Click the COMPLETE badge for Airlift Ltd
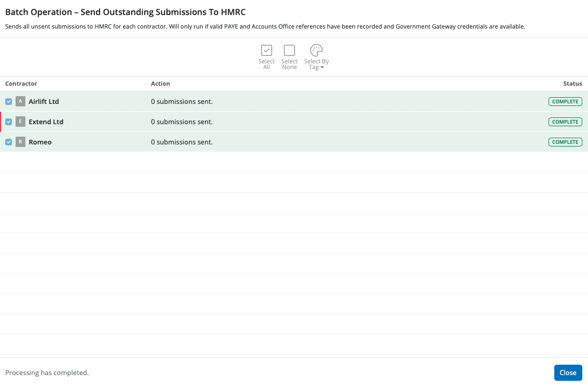Image resolution: width=588 pixels, height=386 pixels. pos(565,102)
